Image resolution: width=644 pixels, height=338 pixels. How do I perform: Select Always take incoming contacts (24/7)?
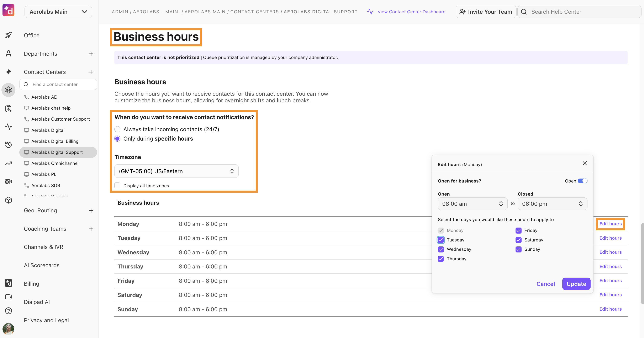point(117,129)
